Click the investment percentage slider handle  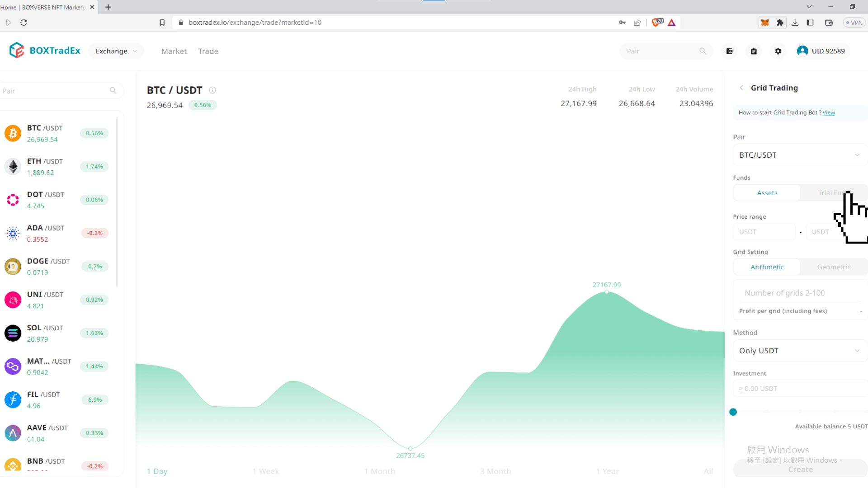tap(733, 412)
